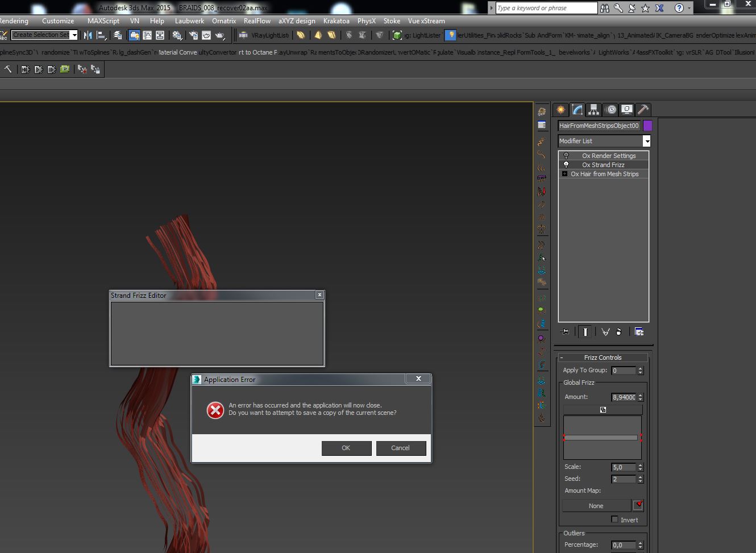Open the MAXScript menu

click(103, 21)
